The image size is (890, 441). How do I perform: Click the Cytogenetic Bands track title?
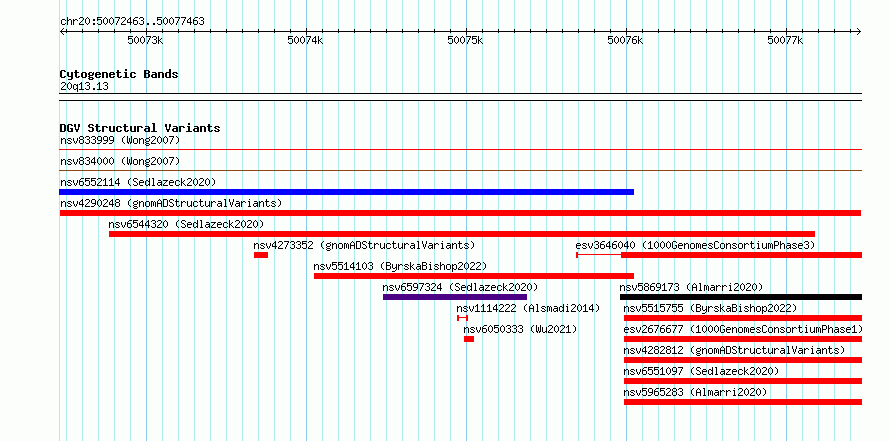point(119,74)
